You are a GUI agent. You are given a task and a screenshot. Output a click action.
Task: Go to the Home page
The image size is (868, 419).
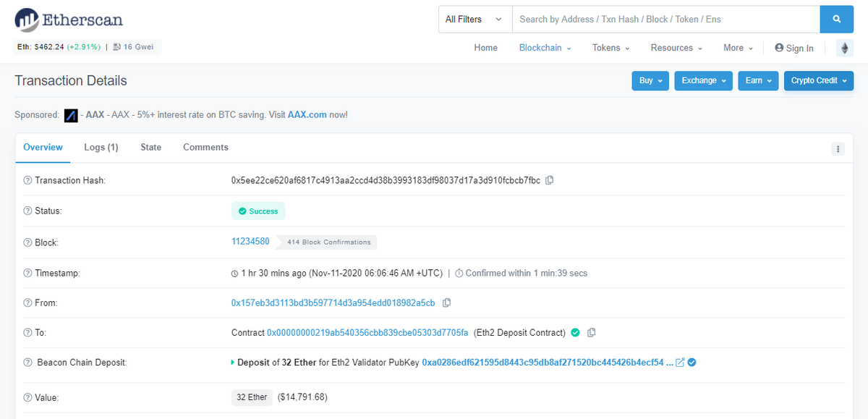pos(486,48)
